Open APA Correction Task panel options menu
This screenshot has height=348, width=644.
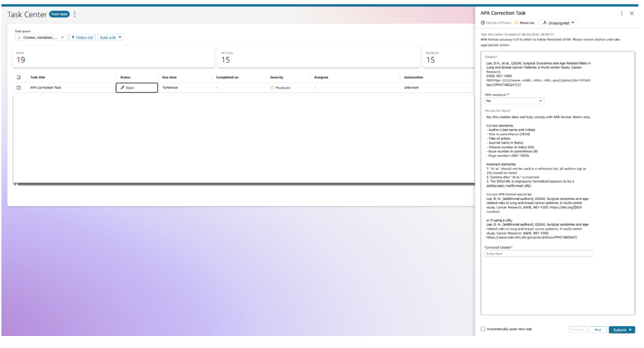(x=621, y=13)
